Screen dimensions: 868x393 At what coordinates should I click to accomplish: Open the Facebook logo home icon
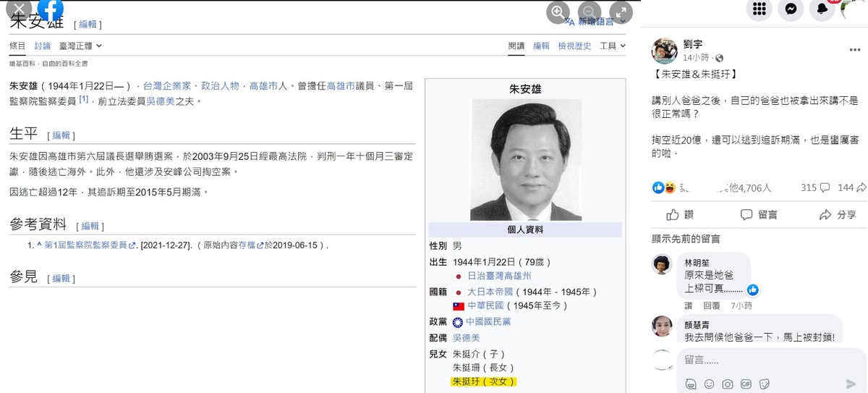[x=51, y=9]
